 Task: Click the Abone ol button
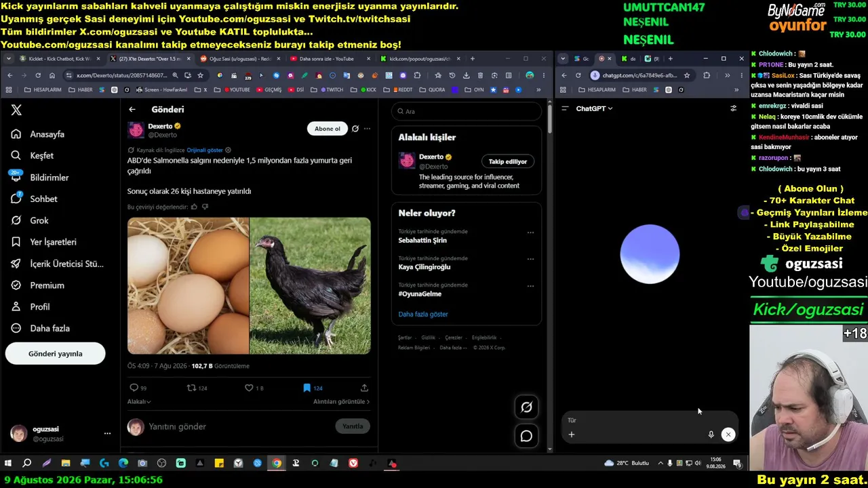click(327, 129)
